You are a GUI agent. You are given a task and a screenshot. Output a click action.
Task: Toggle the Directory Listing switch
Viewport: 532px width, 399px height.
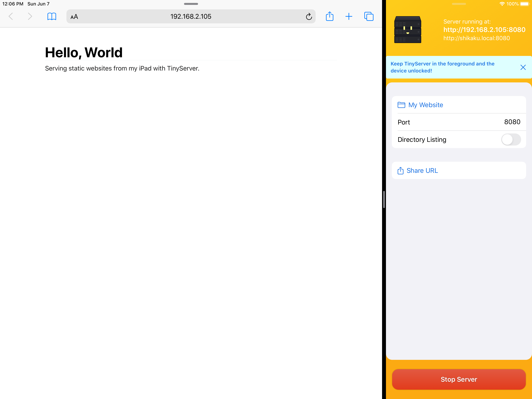(x=511, y=139)
